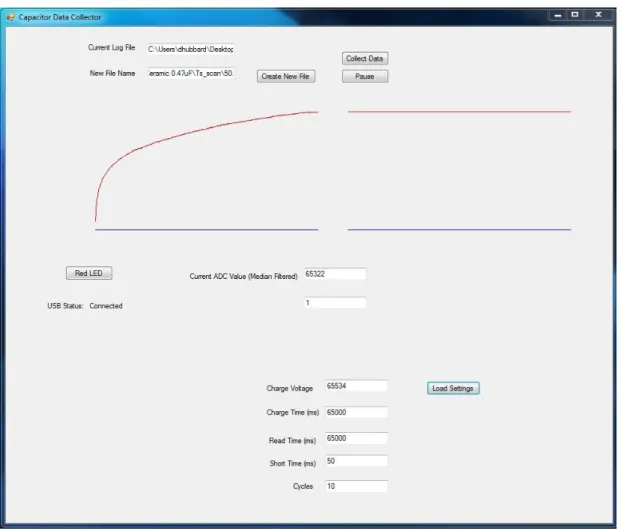
Task: Click the field showing value 1
Action: (x=335, y=303)
